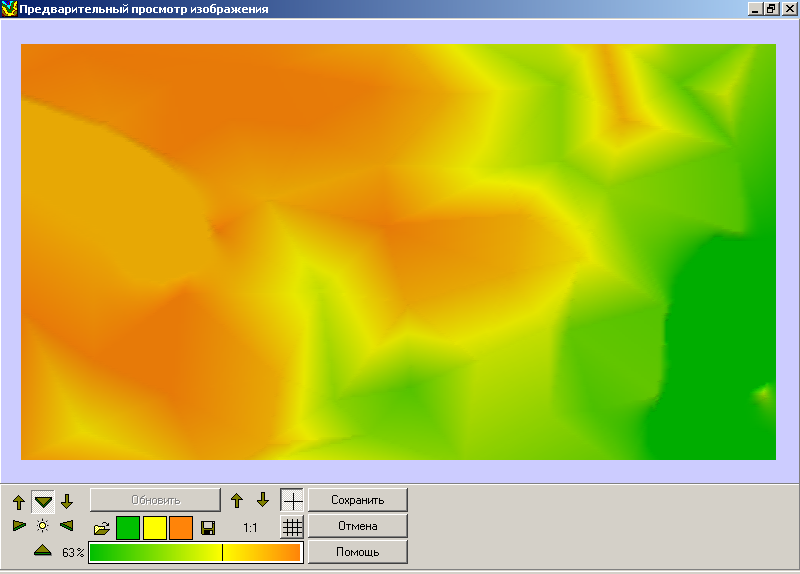The height and width of the screenshot is (574, 800).
Task: Pick the orange color swatch
Action: 181,528
